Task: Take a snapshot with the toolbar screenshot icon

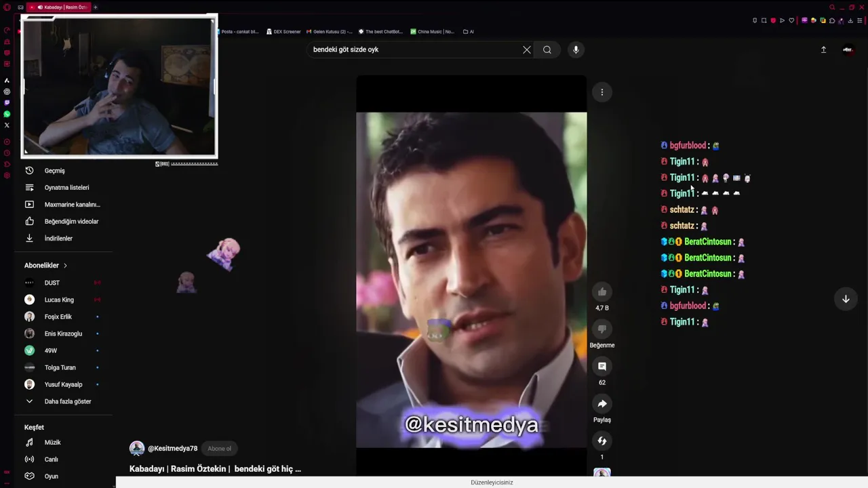Action: coord(764,20)
